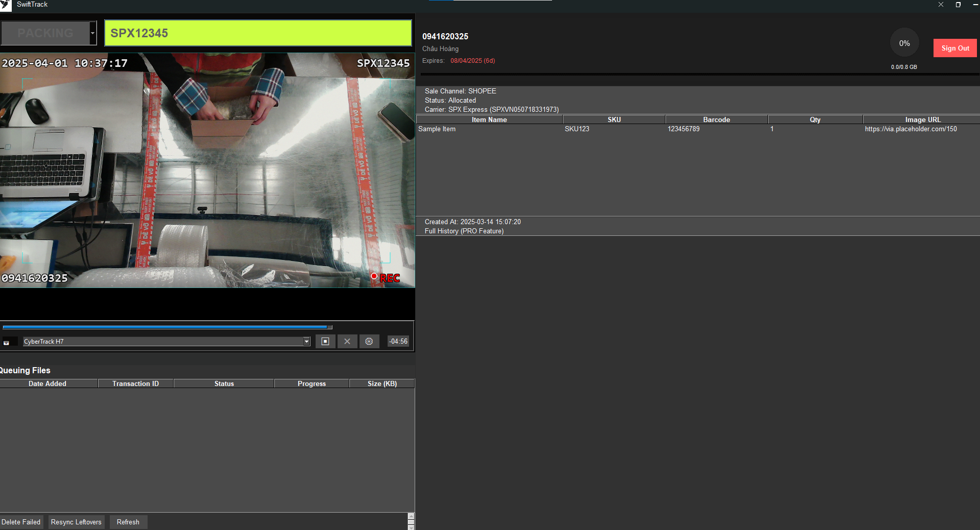Screen dimensions: 980x530
Task: Click the camera icon beside CyberTrack H7
Action: tap(7, 342)
